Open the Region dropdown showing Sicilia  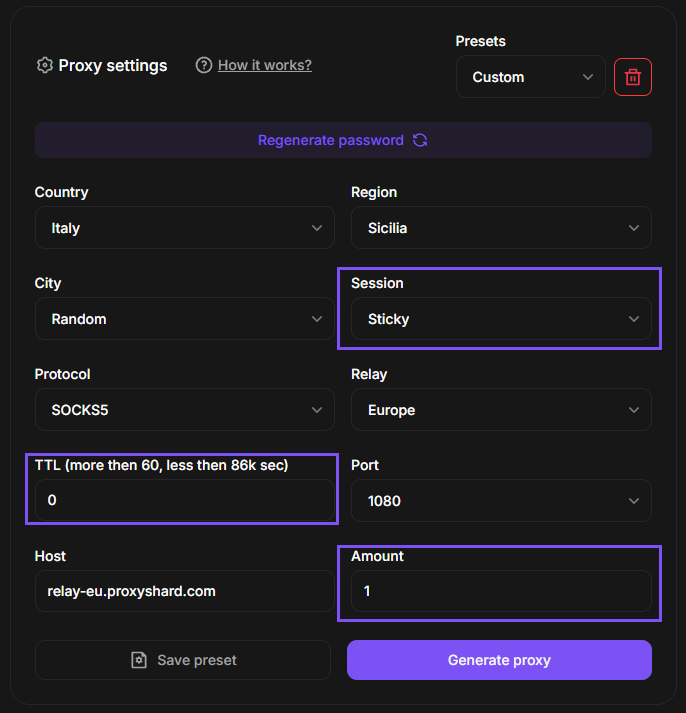coord(501,228)
